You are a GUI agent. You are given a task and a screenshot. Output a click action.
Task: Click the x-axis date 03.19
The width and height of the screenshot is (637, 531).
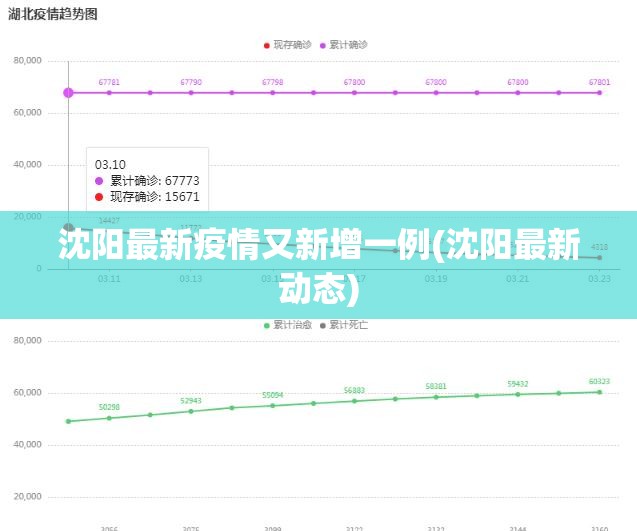click(436, 279)
